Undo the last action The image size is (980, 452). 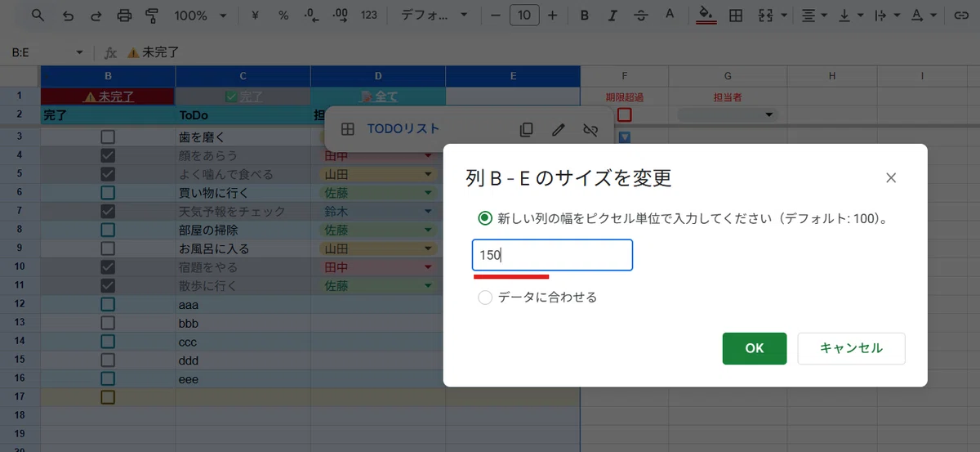pyautogui.click(x=68, y=15)
